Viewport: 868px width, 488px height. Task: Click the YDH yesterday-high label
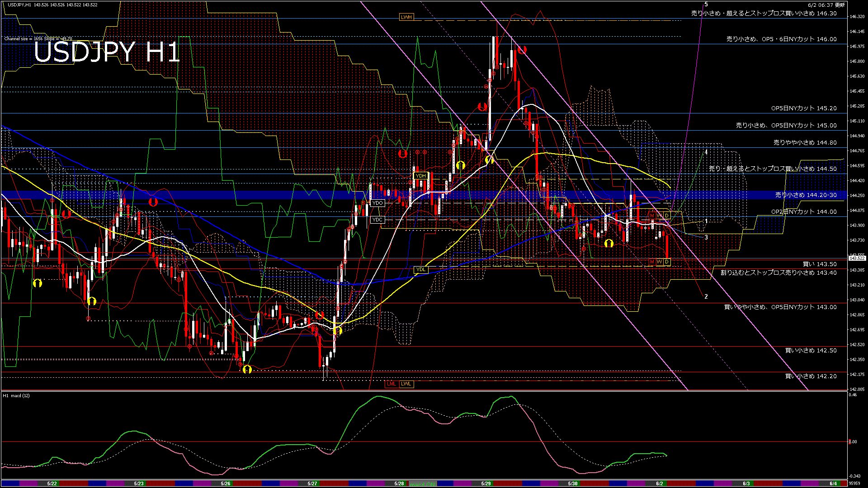[420, 176]
